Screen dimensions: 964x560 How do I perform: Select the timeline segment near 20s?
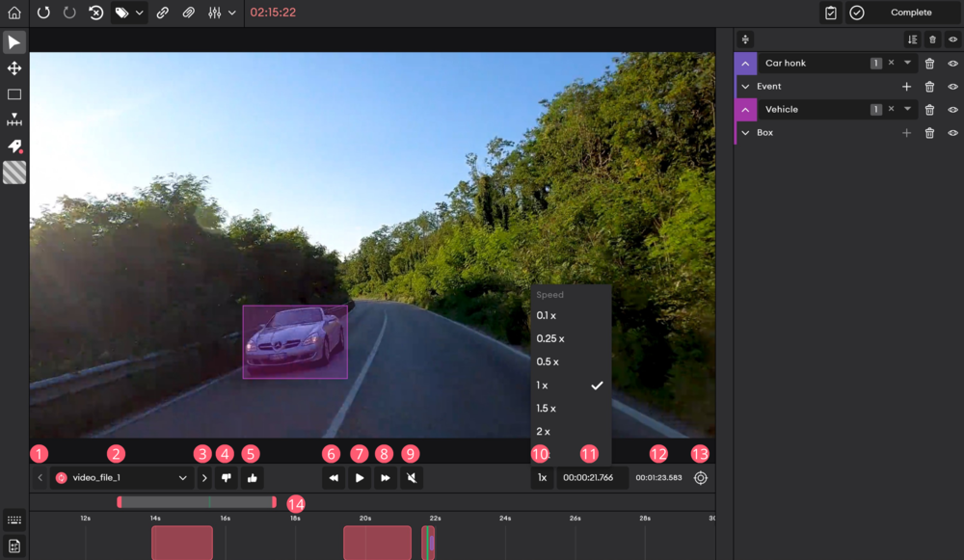pyautogui.click(x=377, y=543)
